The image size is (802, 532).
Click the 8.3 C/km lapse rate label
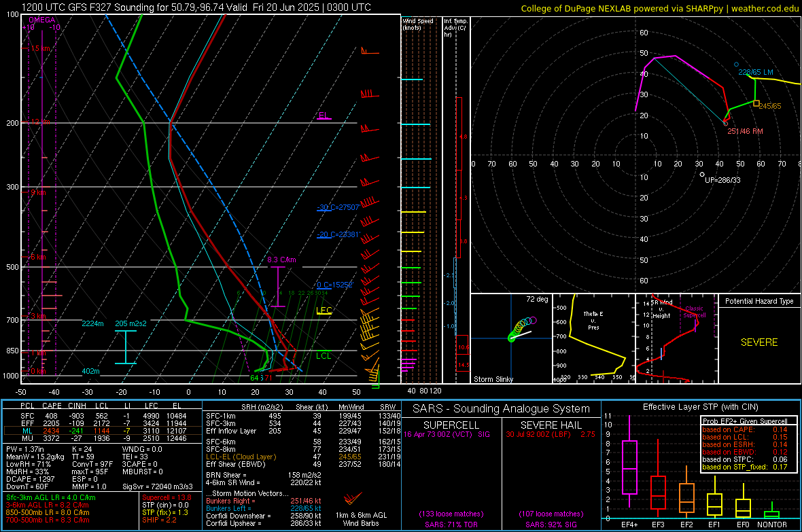tap(281, 260)
